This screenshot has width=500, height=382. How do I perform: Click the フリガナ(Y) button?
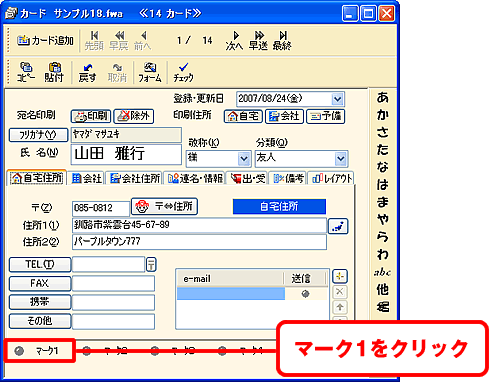(38, 135)
